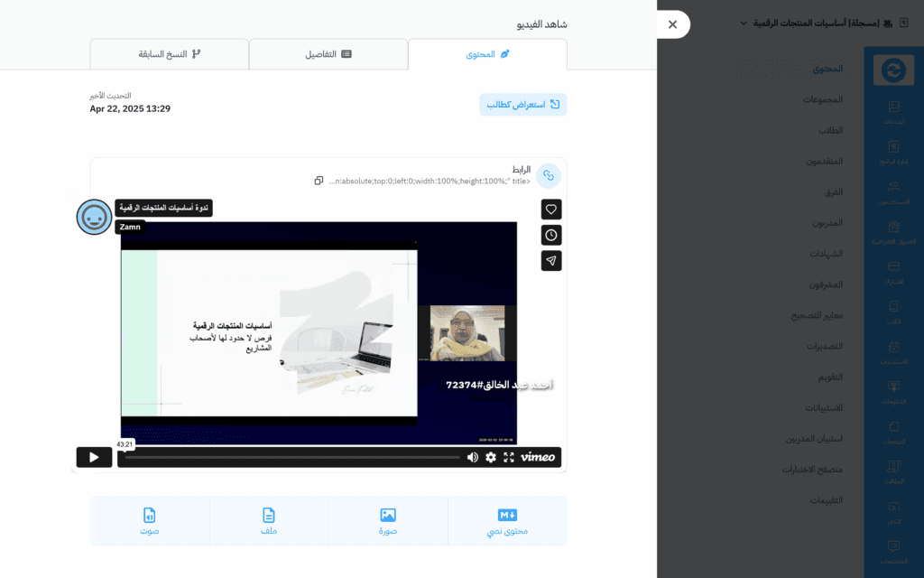Select التقييمات in the course menu
924x578 pixels.
(827, 500)
